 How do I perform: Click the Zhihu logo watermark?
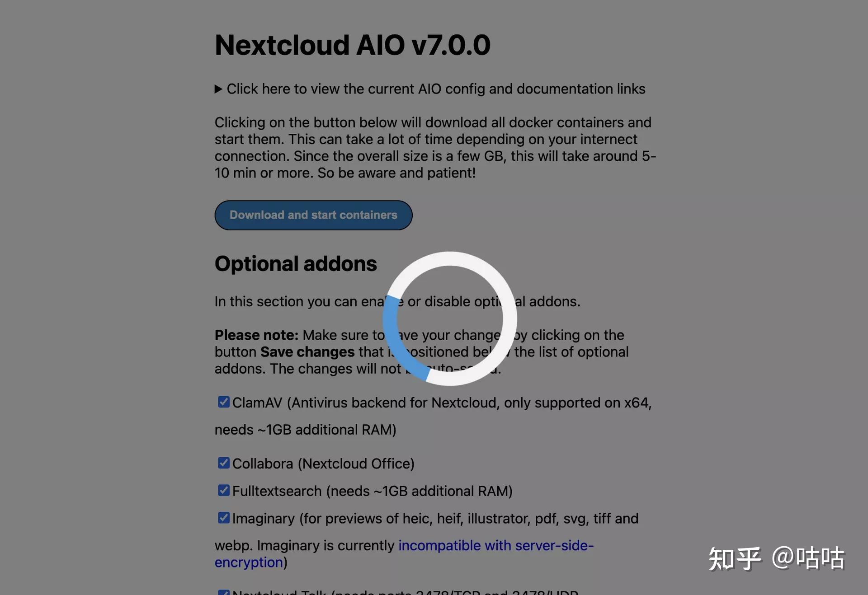(735, 559)
